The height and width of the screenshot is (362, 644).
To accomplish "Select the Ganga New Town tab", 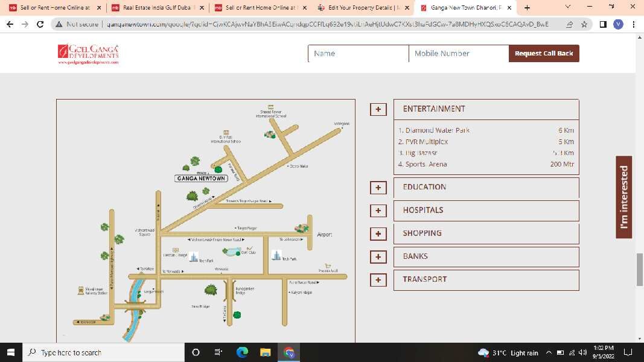I will (x=465, y=7).
